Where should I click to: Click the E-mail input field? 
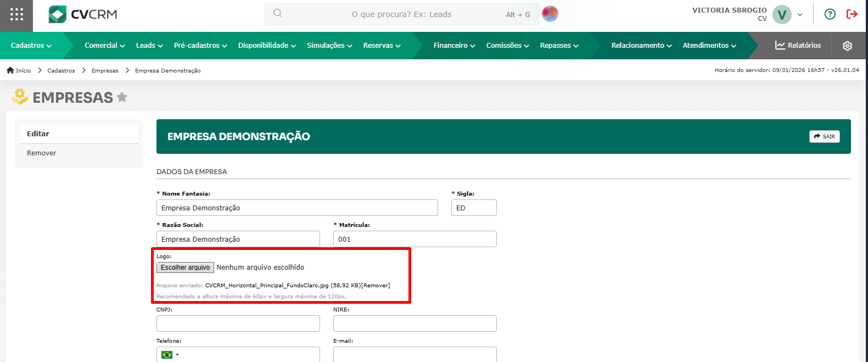point(415,354)
